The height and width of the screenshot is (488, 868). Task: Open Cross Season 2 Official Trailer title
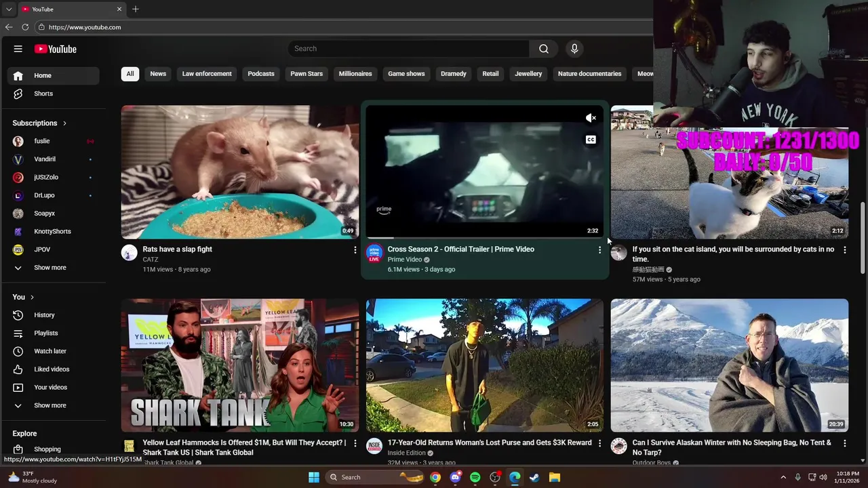point(461,249)
